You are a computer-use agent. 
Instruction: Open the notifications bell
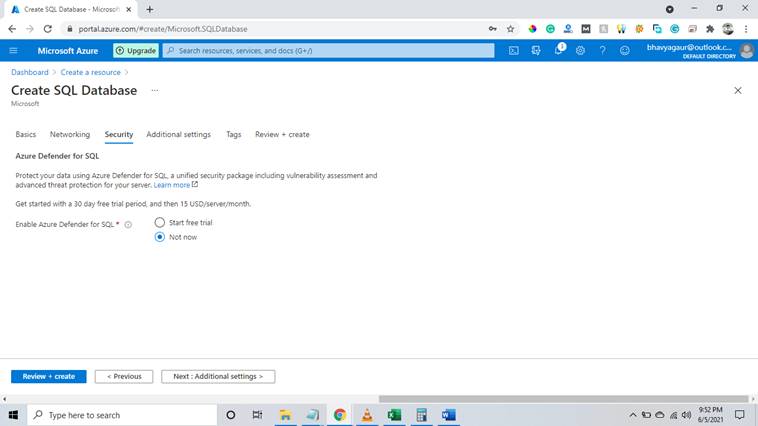558,50
